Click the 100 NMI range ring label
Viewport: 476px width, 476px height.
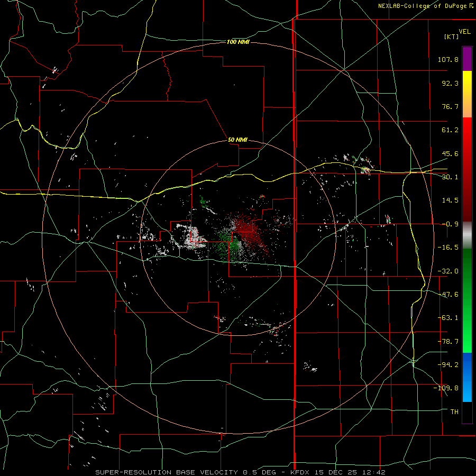238,42
